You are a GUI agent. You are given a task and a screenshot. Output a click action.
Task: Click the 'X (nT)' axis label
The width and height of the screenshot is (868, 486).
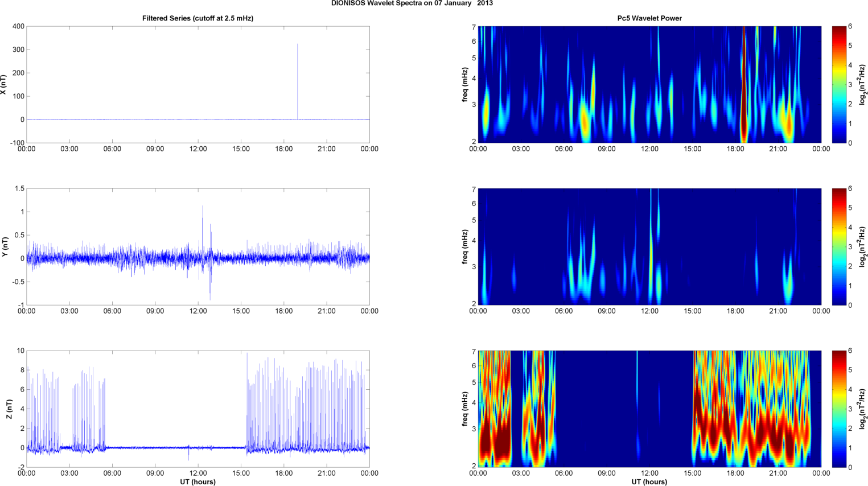[4, 84]
